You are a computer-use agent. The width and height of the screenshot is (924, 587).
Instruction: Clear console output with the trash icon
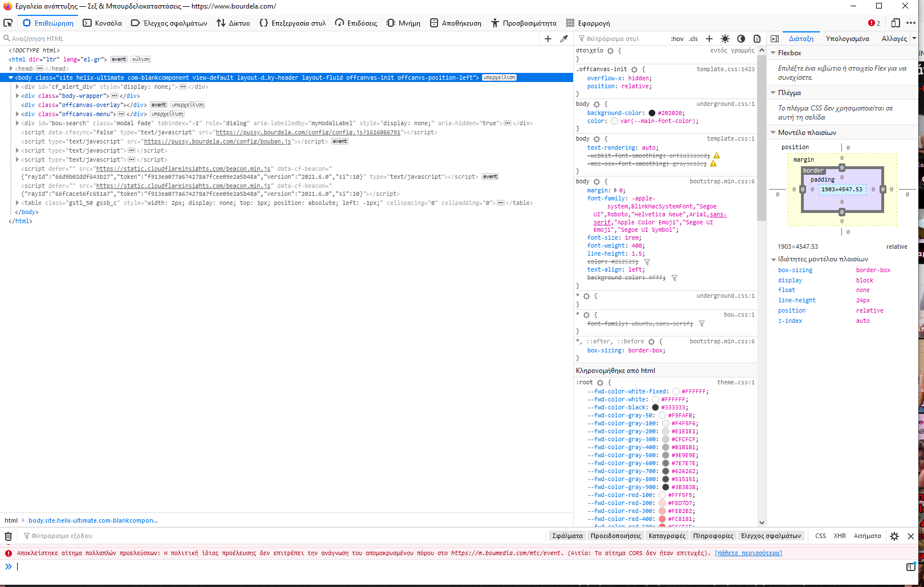click(9, 536)
